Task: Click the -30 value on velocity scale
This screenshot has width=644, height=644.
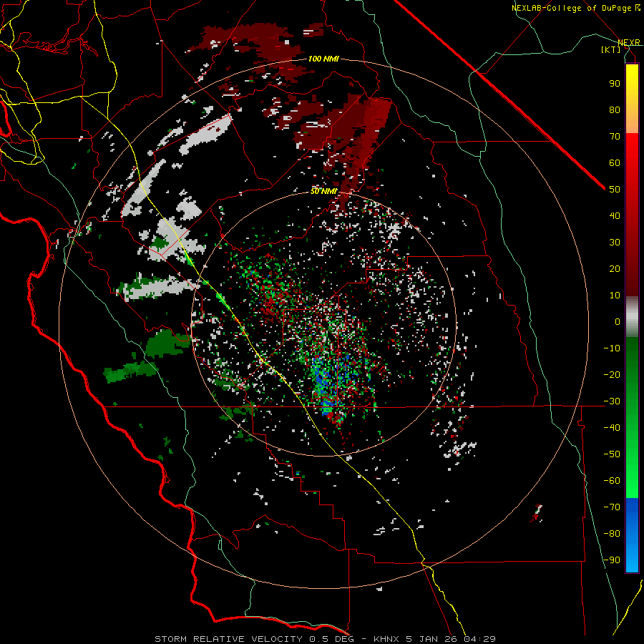Action: (x=612, y=401)
